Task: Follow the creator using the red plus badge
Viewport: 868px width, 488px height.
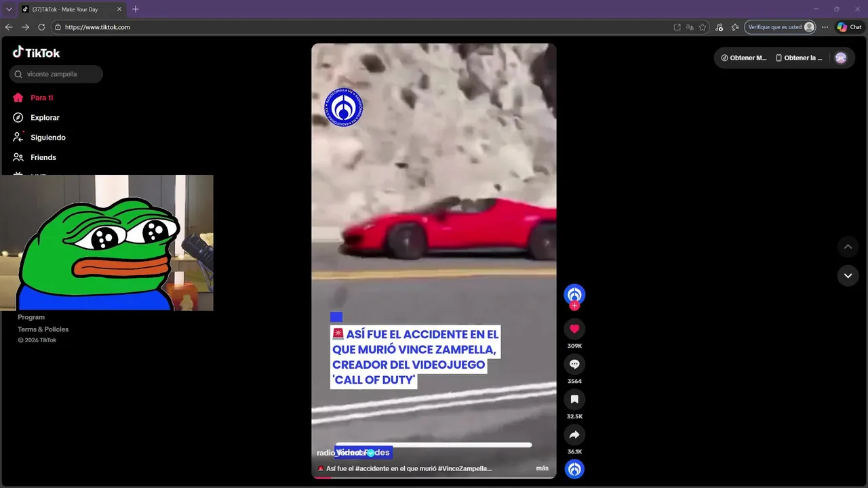Action: (574, 306)
